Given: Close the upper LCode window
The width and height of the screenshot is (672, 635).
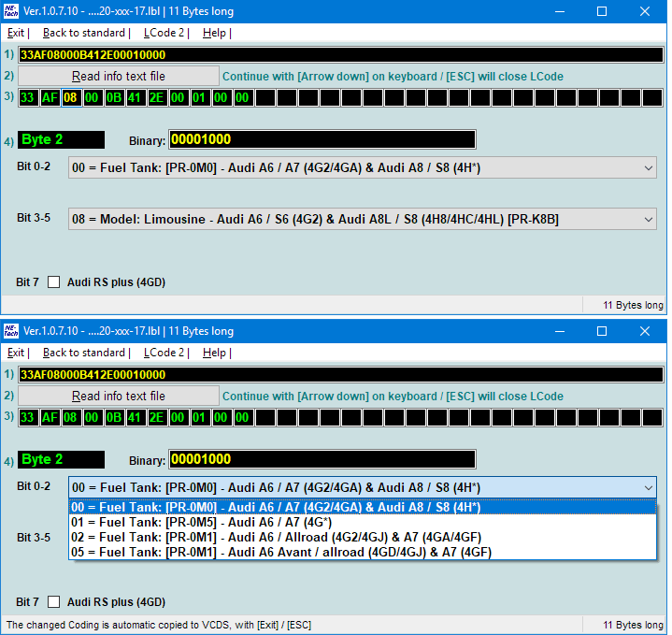Looking at the screenshot, I should click(x=645, y=11).
